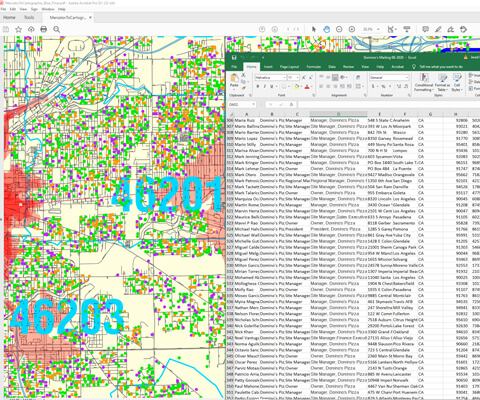Image resolution: width=480 pixels, height=400 pixels.
Task: Click Increase Decimal in Number group
Action: click(399, 86)
